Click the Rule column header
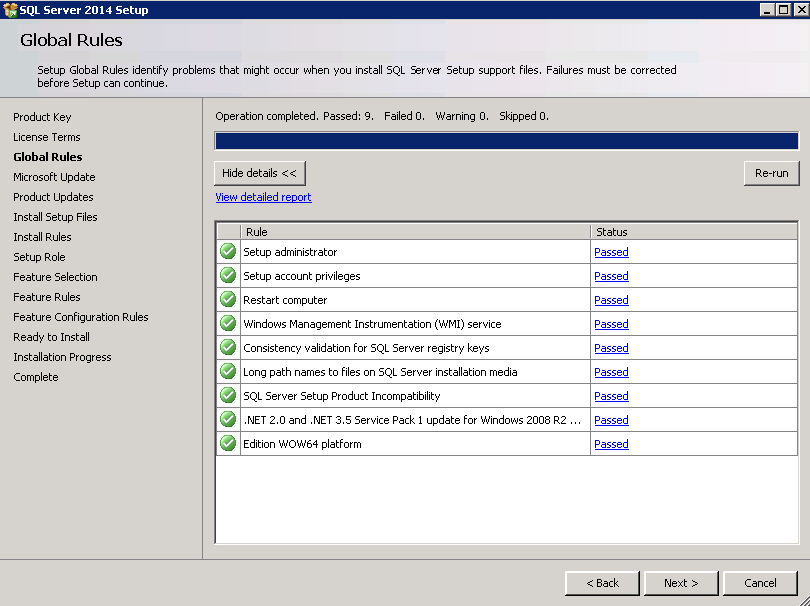Image resolution: width=810 pixels, height=606 pixels. coord(416,231)
